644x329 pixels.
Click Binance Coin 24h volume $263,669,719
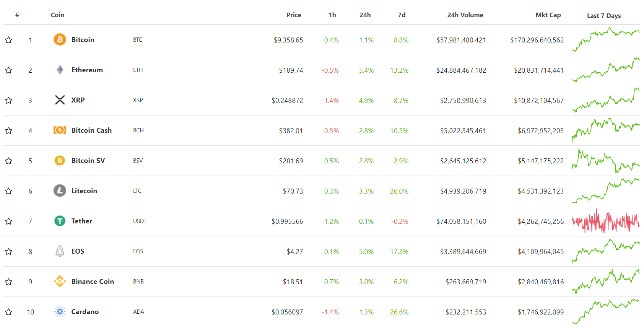click(x=466, y=282)
